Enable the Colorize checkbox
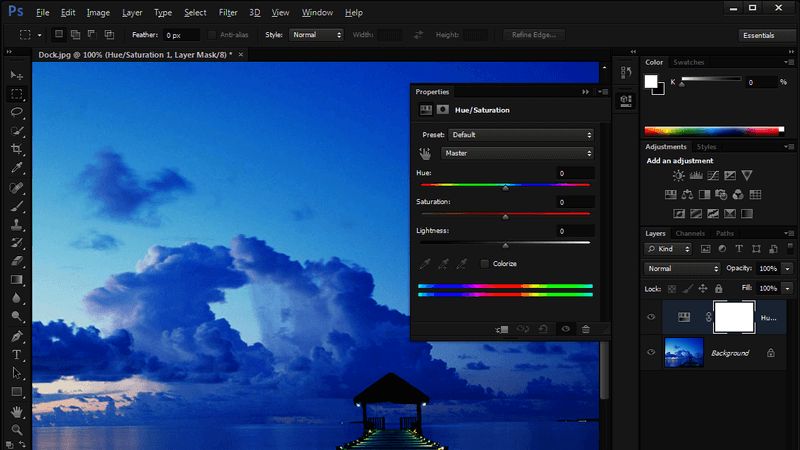Viewport: 800px width, 450px height. tap(484, 264)
